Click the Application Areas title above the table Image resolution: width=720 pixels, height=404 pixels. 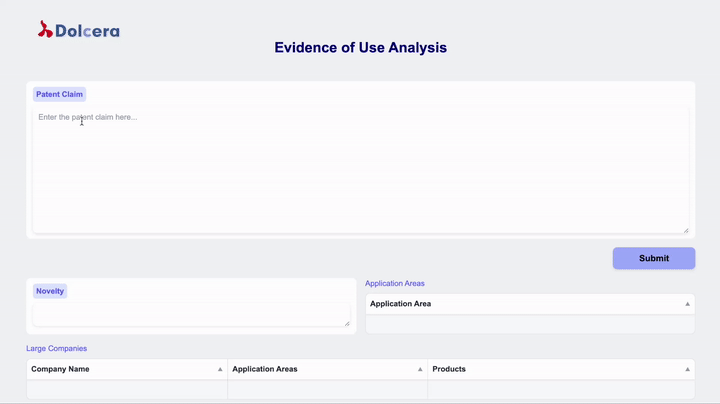coord(394,283)
